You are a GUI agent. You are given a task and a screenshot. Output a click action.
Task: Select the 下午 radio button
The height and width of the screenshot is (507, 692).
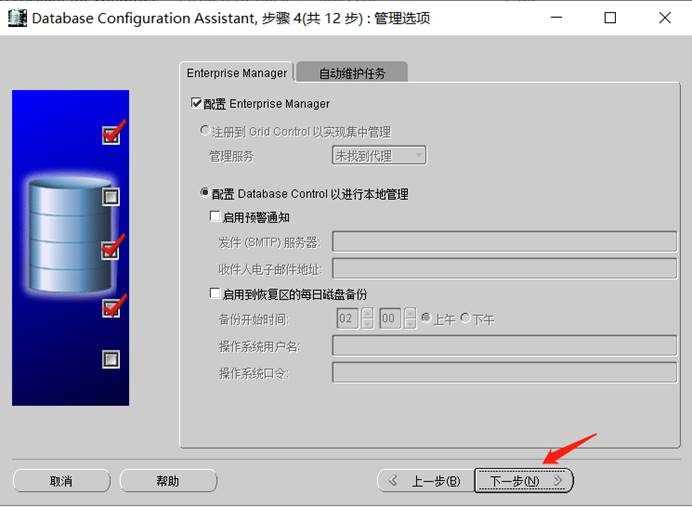click(465, 317)
